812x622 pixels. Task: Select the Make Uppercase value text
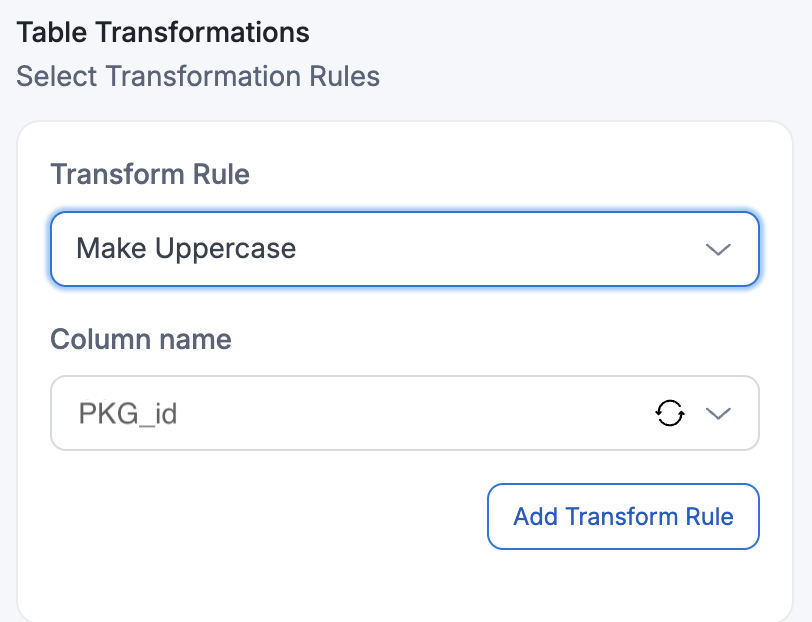(186, 249)
